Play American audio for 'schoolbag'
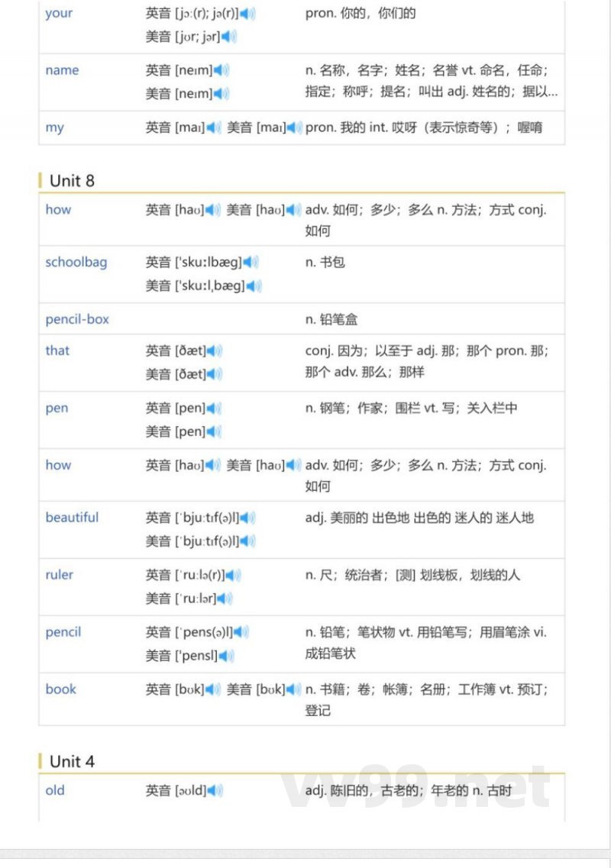 point(254,286)
